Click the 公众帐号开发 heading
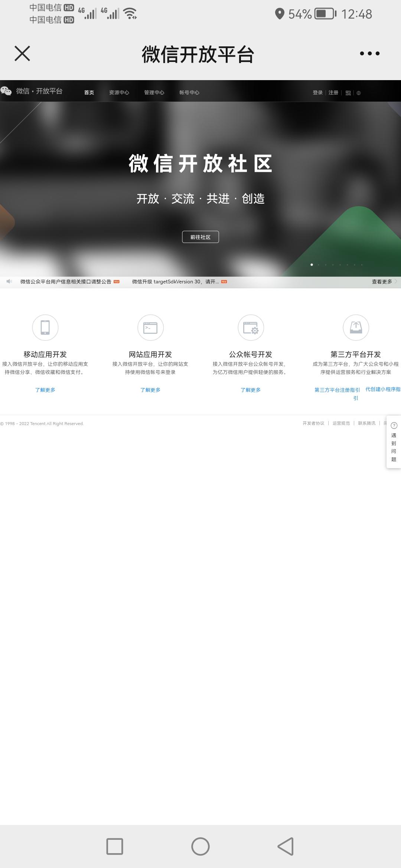The image size is (401, 868). coord(251,354)
